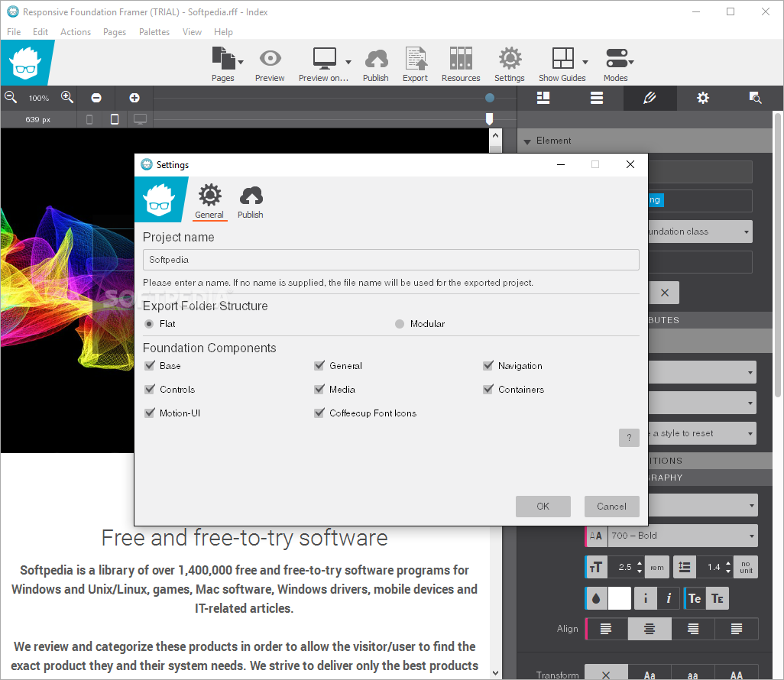Click the Preview on… monitor icon

tap(325, 59)
